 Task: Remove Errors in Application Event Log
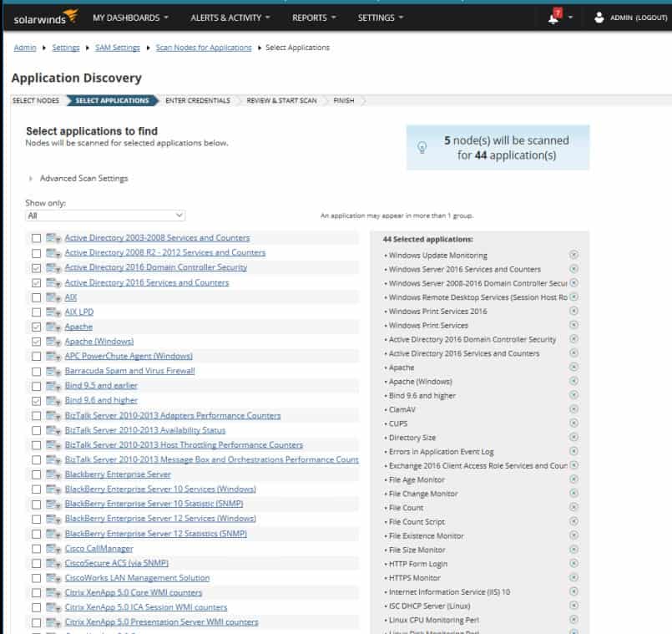(x=573, y=451)
